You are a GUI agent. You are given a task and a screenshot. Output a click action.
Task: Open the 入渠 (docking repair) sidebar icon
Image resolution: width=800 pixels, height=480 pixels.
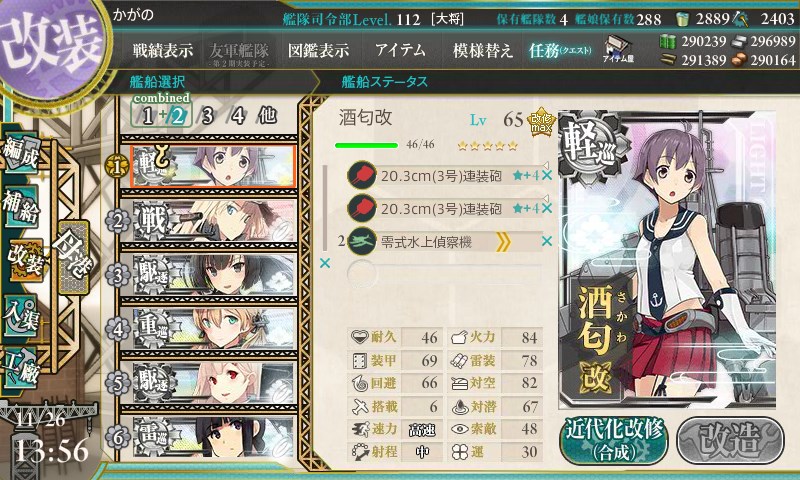point(21,316)
